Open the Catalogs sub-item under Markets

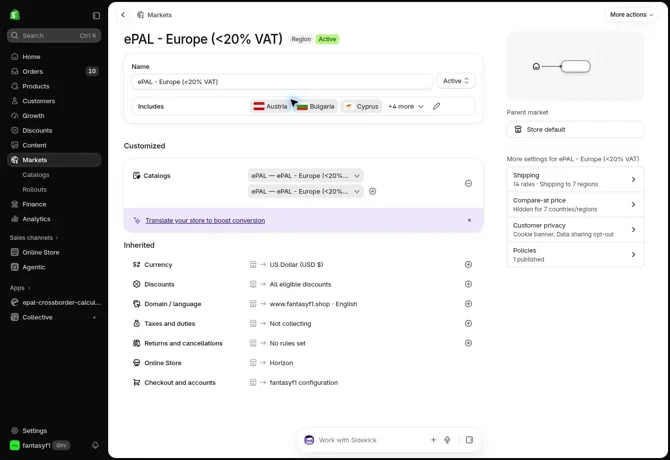(36, 175)
